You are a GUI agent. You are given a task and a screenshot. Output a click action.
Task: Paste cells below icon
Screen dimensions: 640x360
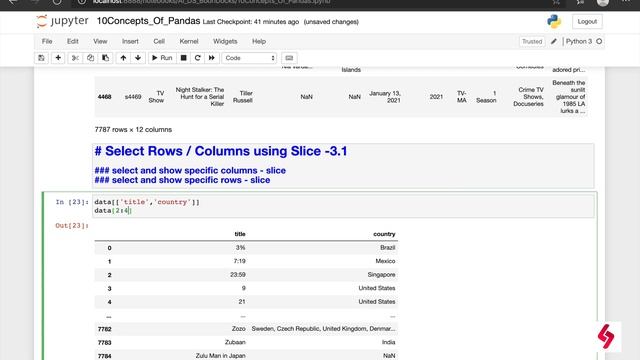point(105,58)
